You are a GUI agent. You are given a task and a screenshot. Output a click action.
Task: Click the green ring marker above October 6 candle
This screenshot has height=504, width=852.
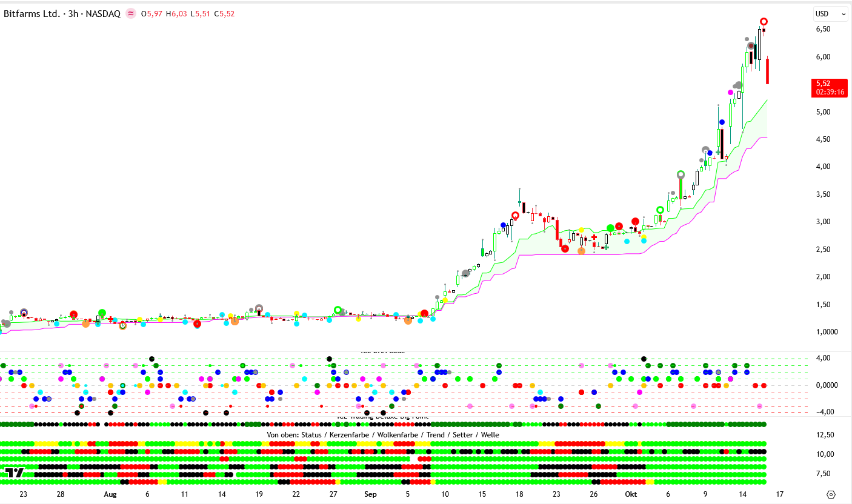point(681,174)
